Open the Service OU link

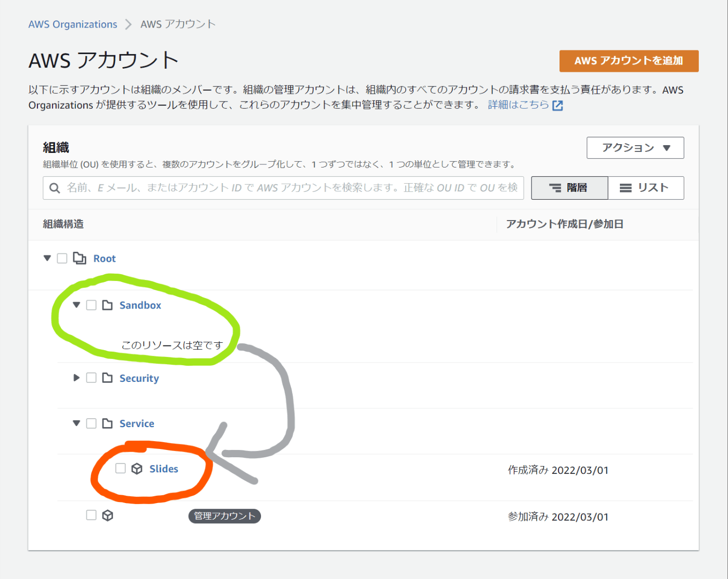[137, 423]
